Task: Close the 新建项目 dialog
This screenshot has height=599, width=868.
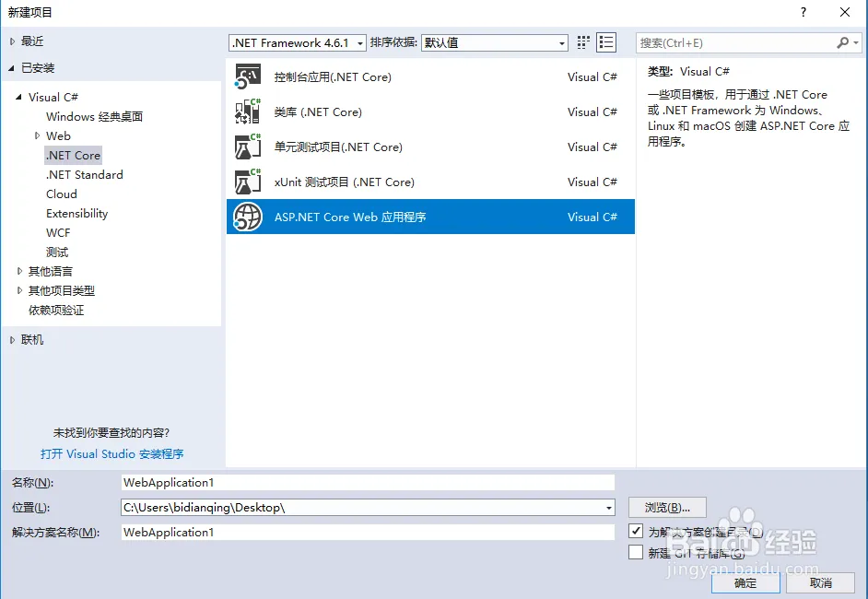Action: pyautogui.click(x=845, y=12)
